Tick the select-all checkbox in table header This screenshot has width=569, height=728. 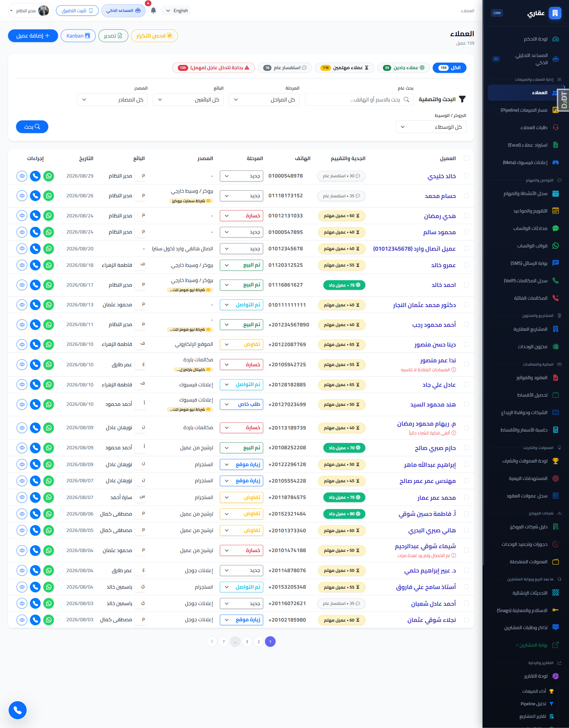[x=466, y=158]
